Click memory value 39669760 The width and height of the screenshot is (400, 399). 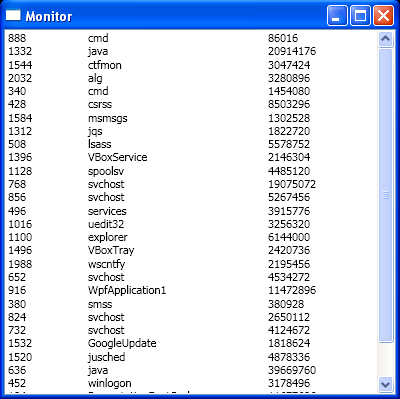292,370
